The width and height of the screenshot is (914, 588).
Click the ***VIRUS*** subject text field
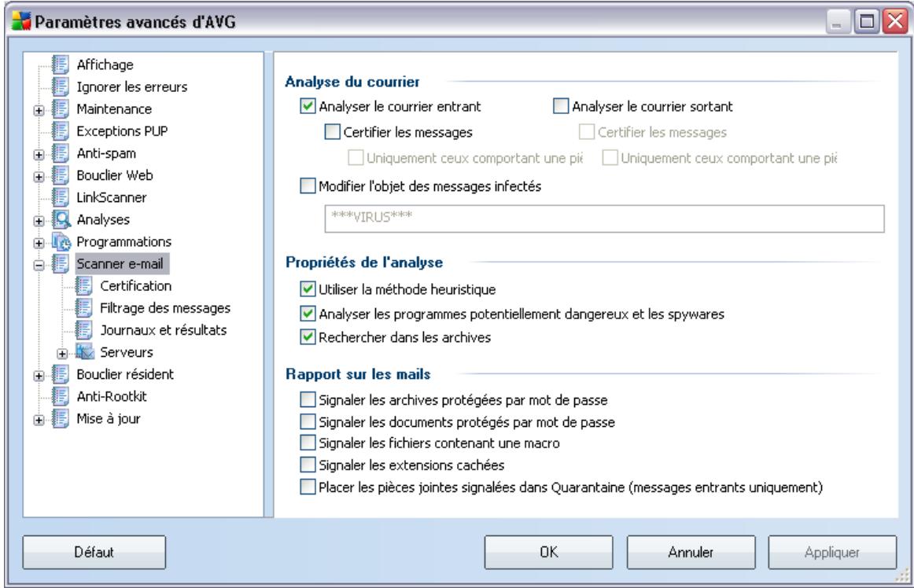(x=604, y=219)
